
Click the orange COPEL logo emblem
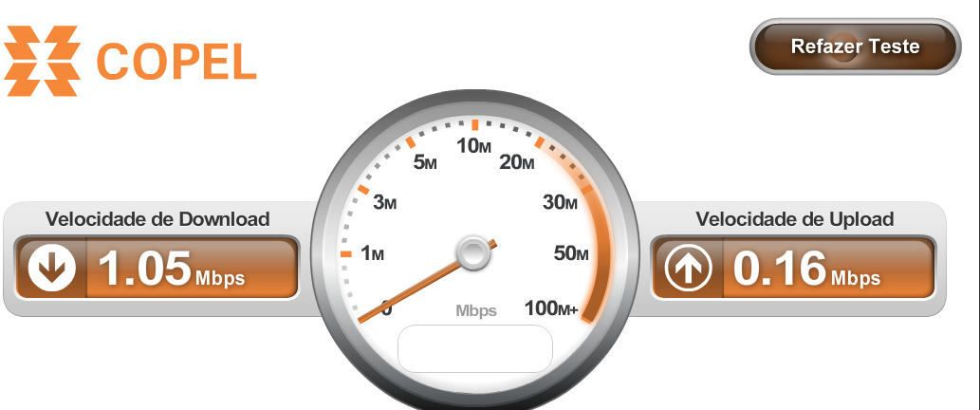pos(43,61)
